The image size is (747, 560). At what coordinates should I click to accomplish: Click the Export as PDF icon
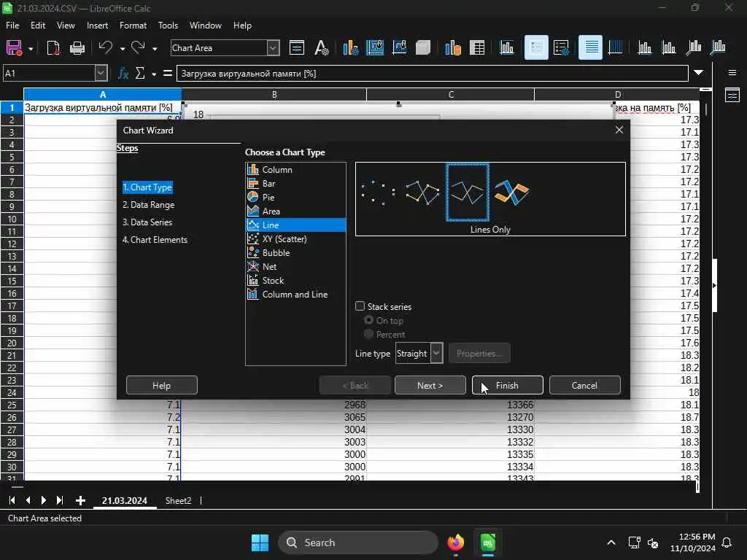(x=53, y=48)
